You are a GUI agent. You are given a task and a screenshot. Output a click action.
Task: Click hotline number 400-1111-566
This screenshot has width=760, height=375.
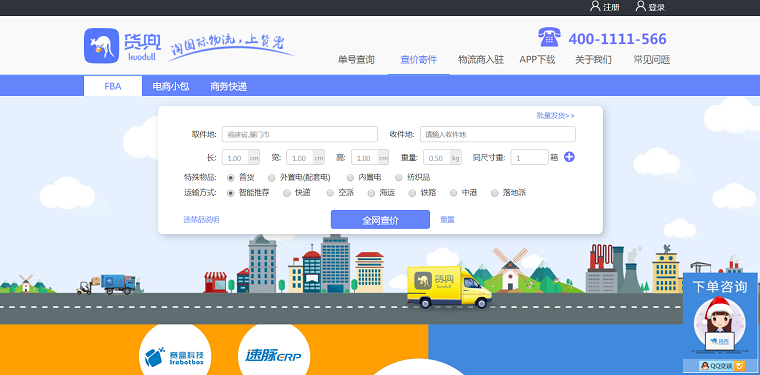[x=618, y=39]
